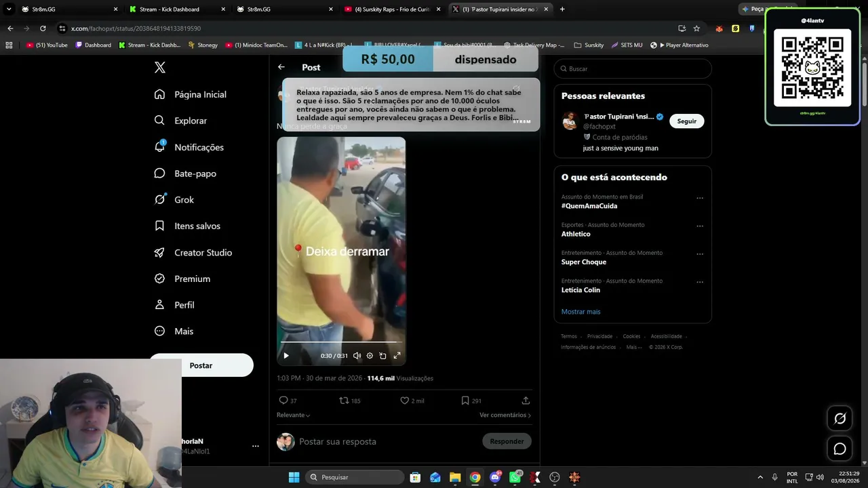Open the Surskity bookmarks folder
Image resolution: width=868 pixels, height=488 pixels.
[x=589, y=45]
